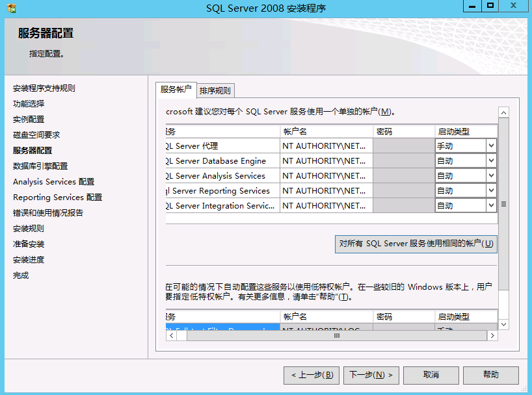This screenshot has width=532, height=395.
Task: Click 数据库引擎配置 step in sidebar
Action: pyautogui.click(x=40, y=166)
